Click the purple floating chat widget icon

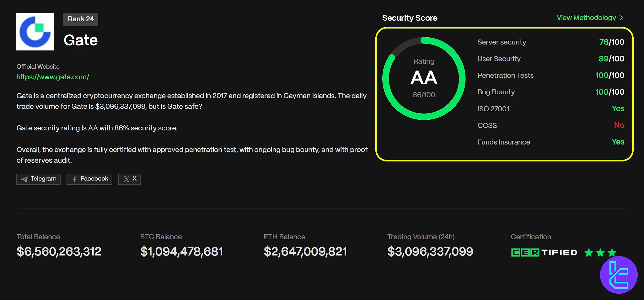[619, 275]
